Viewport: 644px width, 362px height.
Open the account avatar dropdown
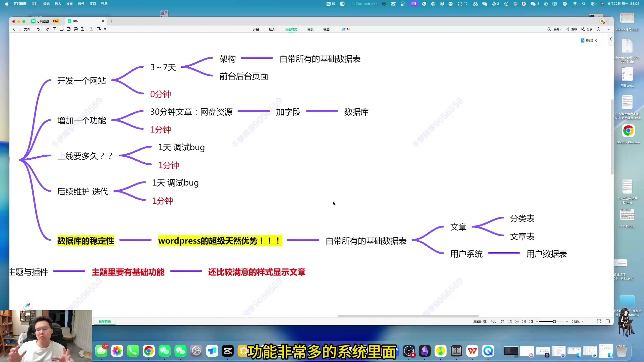pyautogui.click(x=604, y=21)
